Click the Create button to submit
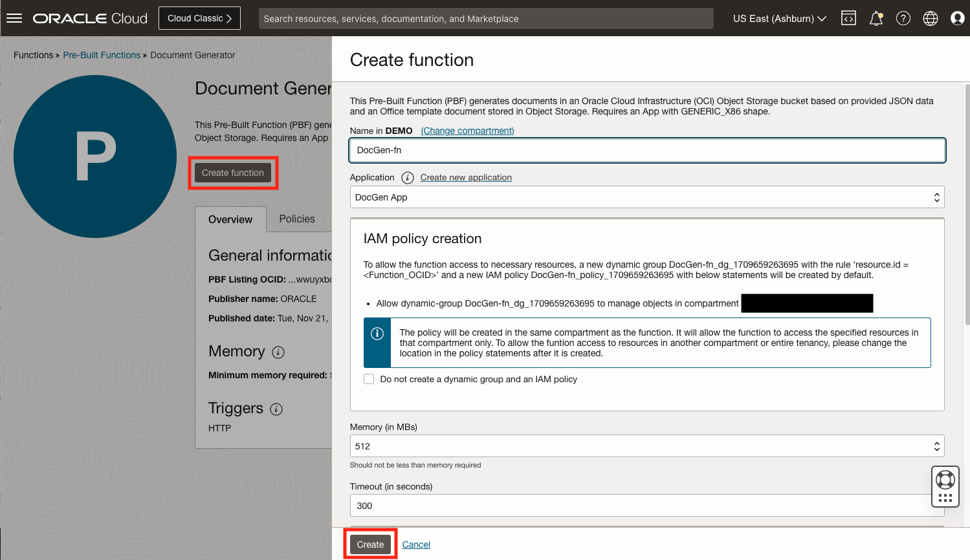This screenshot has height=560, width=970. point(369,544)
